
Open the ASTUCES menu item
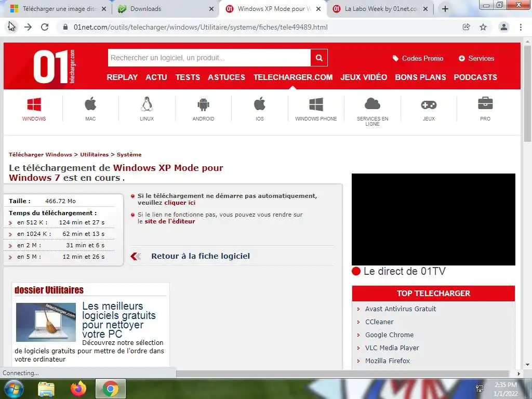(227, 77)
